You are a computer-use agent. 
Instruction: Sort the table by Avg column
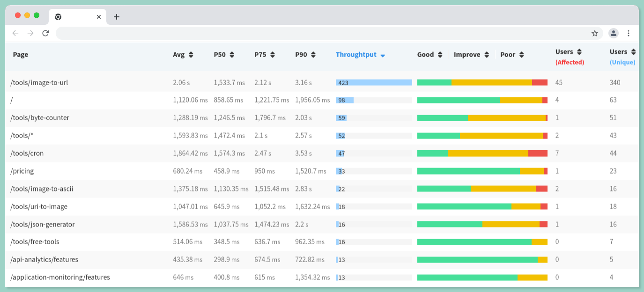183,55
